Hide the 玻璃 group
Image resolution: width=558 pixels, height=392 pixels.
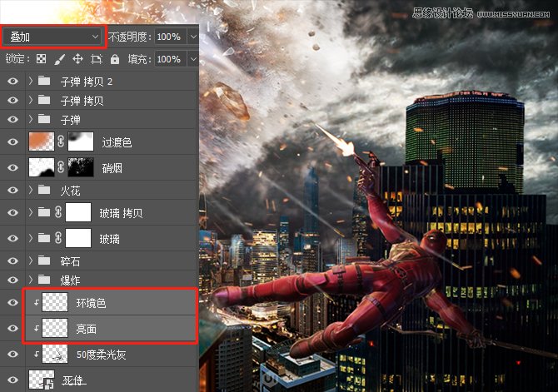[x=12, y=238]
